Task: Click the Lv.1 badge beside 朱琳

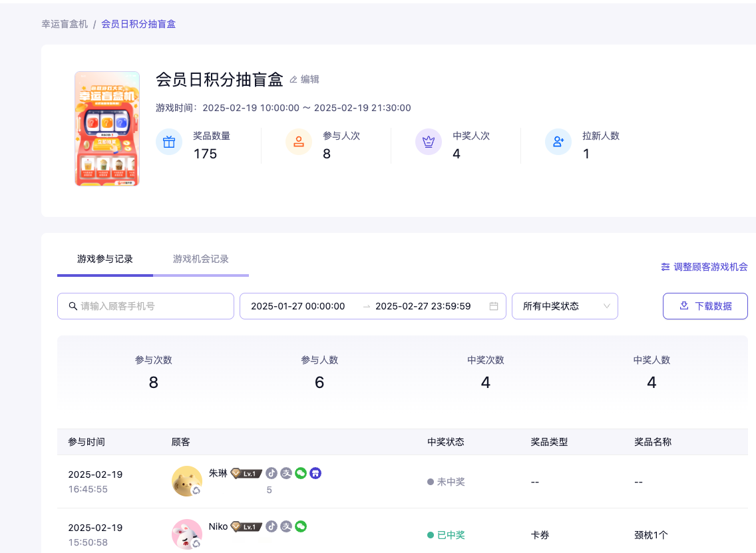Action: coord(246,474)
